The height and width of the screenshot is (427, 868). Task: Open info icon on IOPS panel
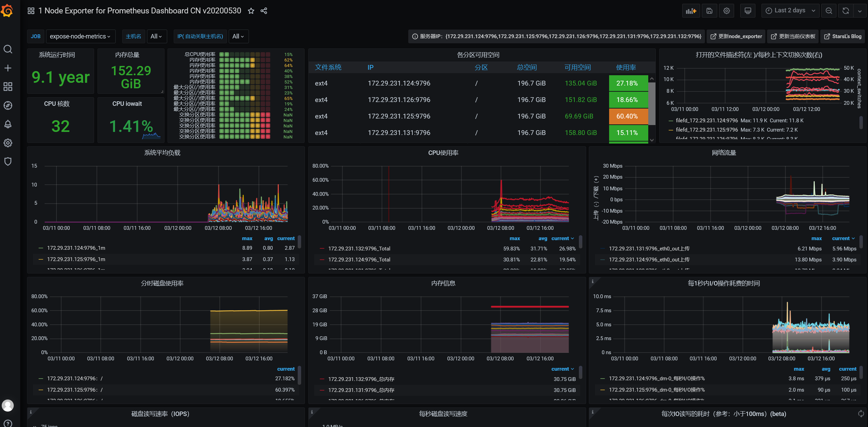(x=31, y=412)
